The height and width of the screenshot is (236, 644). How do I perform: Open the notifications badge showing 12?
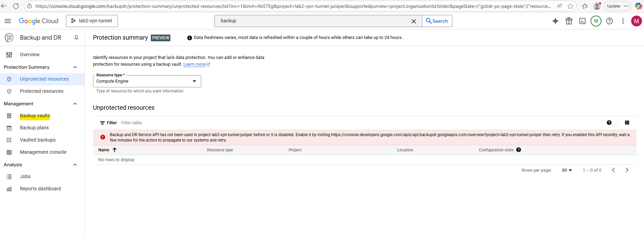click(596, 21)
